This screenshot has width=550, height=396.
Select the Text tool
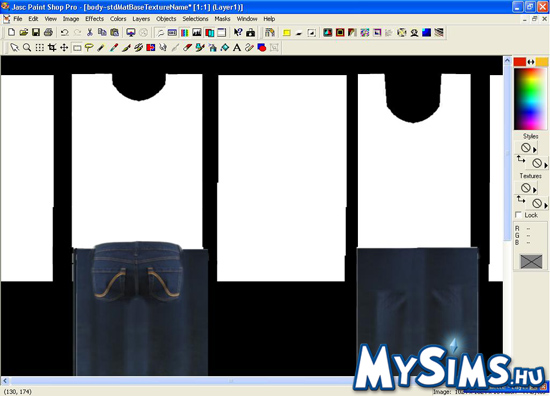(x=237, y=47)
